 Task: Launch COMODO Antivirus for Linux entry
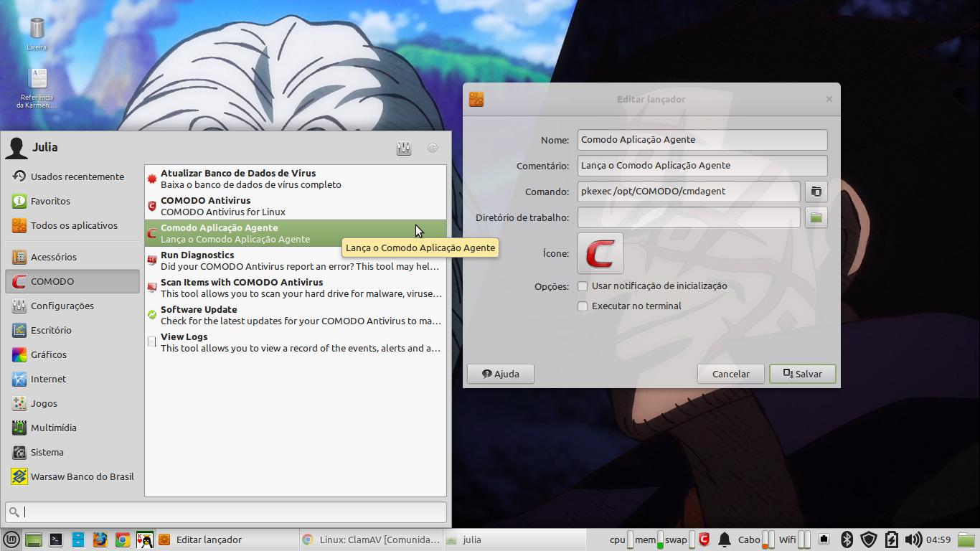pos(296,206)
